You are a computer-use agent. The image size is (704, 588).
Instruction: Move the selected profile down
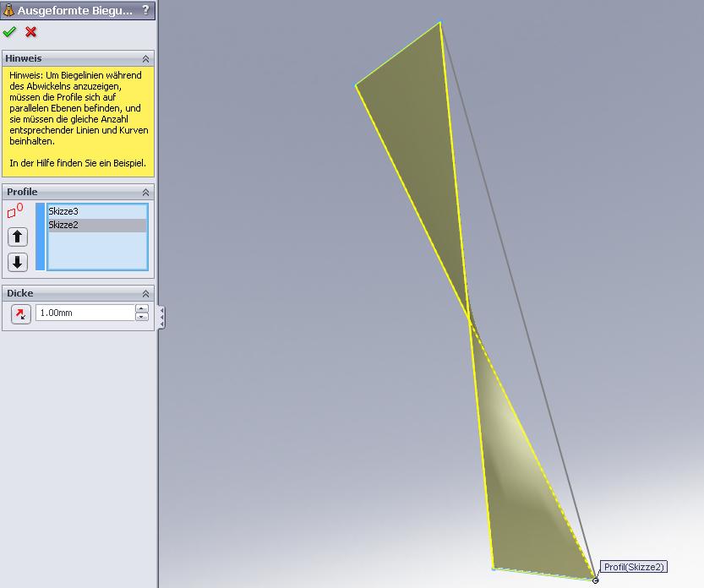click(x=18, y=262)
